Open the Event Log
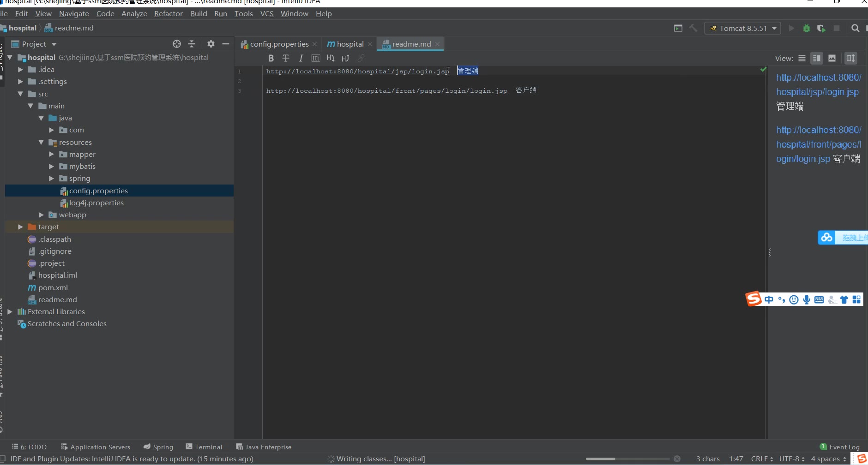868x465 pixels. 840,447
